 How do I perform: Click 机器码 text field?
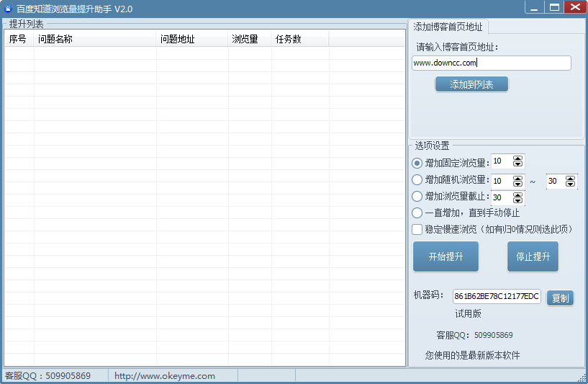[497, 296]
